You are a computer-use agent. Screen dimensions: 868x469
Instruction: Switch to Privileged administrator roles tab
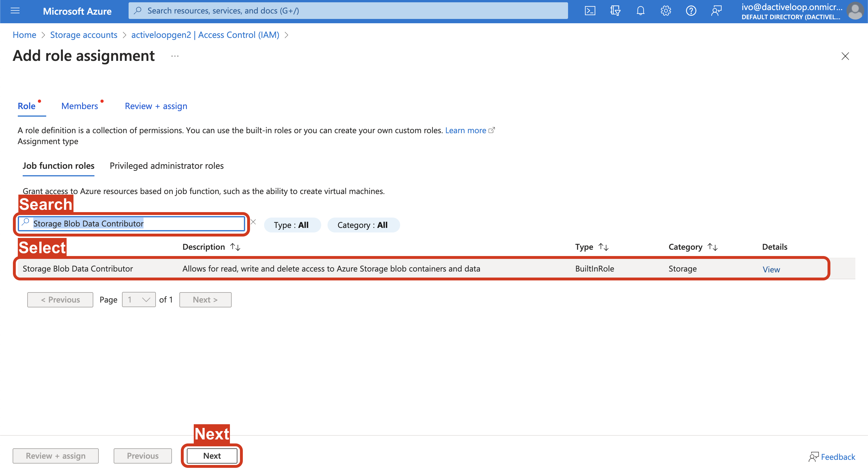(x=166, y=166)
